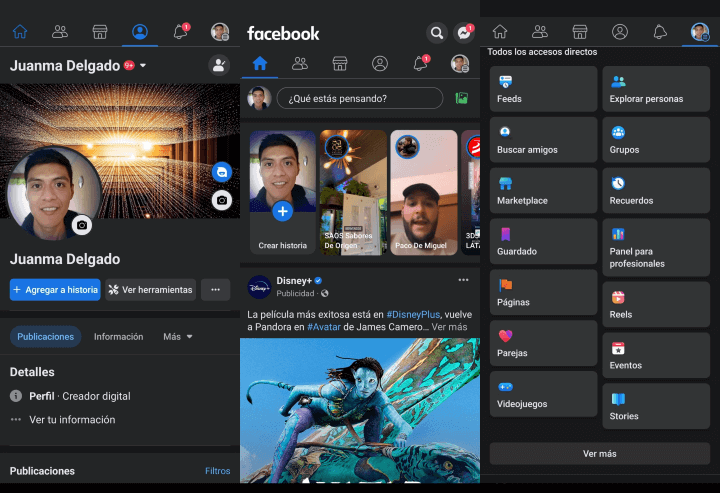Expand Más dropdown on profile
The image size is (720, 493).
point(178,336)
